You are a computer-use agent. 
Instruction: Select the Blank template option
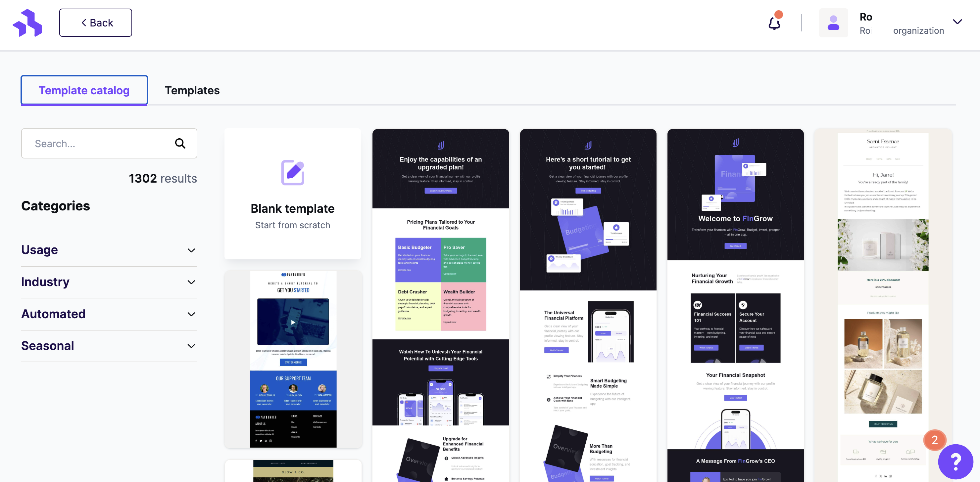(x=292, y=194)
